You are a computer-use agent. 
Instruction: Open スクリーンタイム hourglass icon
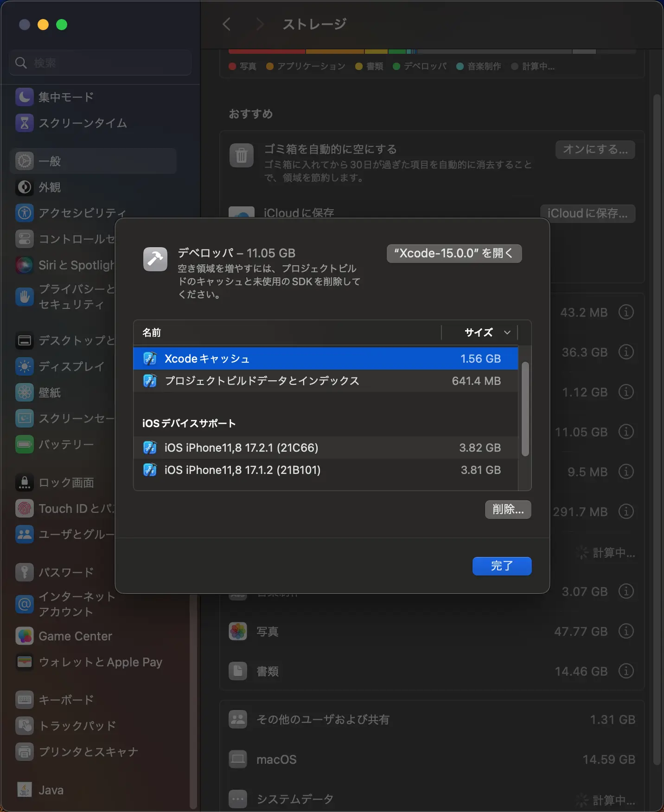pyautogui.click(x=25, y=123)
